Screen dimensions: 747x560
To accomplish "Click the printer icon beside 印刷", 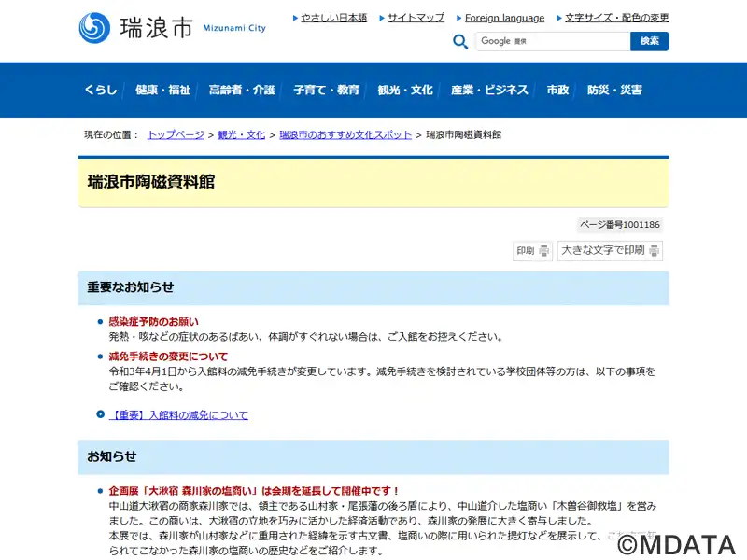I will 544,251.
